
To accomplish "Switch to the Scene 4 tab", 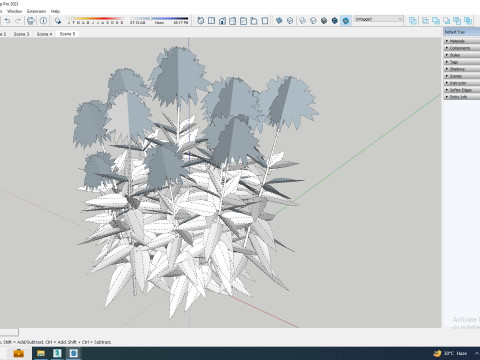I will [44, 34].
